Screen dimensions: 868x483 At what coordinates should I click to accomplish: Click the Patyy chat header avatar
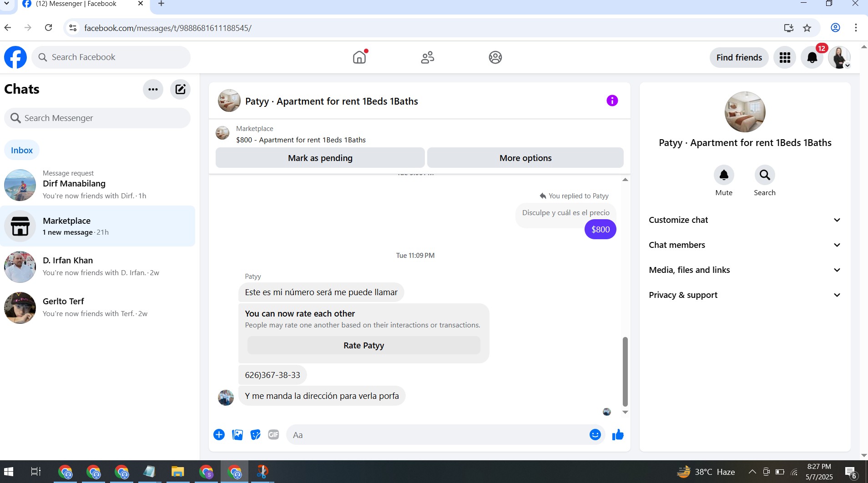(x=229, y=101)
